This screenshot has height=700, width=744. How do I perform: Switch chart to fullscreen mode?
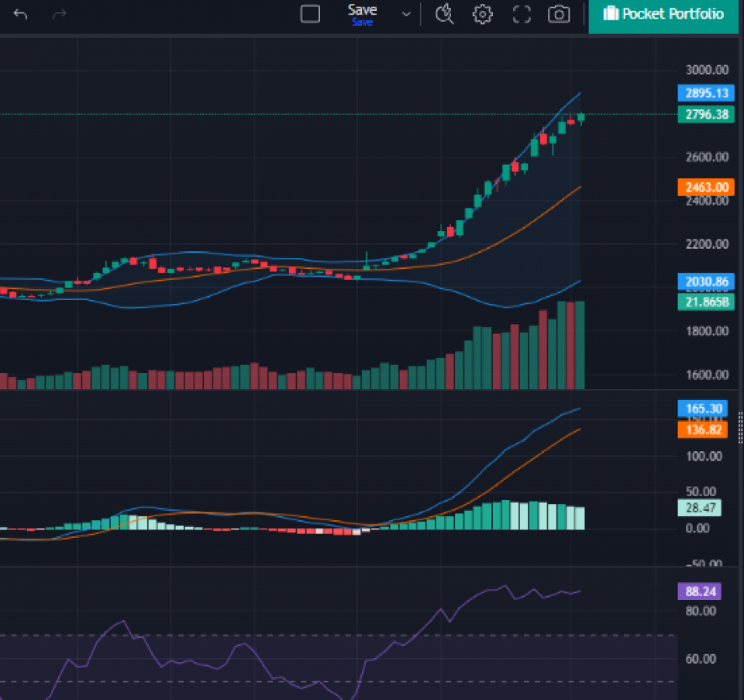[x=522, y=14]
